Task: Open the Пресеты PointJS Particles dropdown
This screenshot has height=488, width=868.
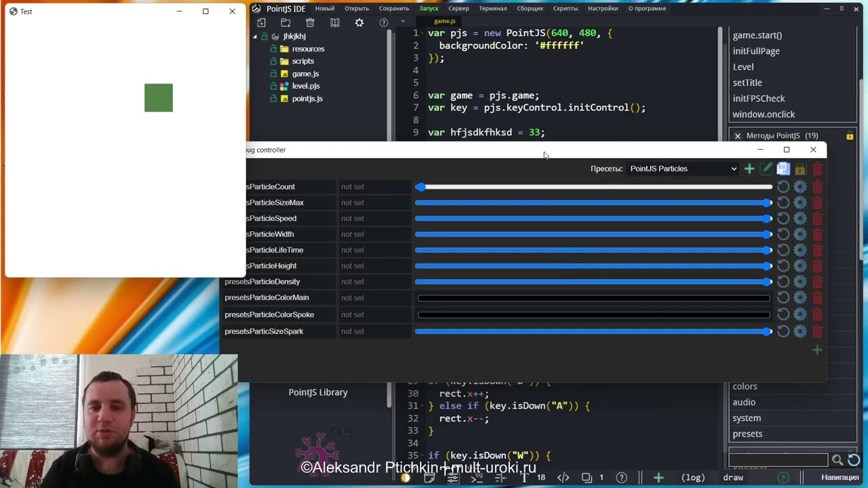Action: point(683,169)
